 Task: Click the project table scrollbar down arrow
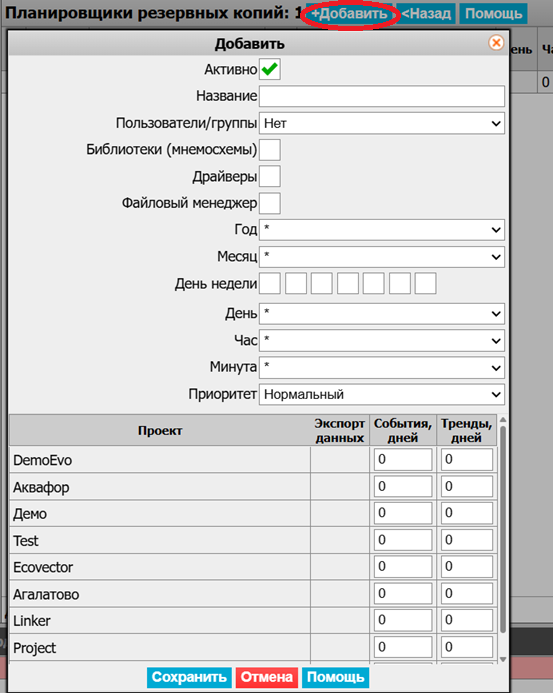click(503, 659)
